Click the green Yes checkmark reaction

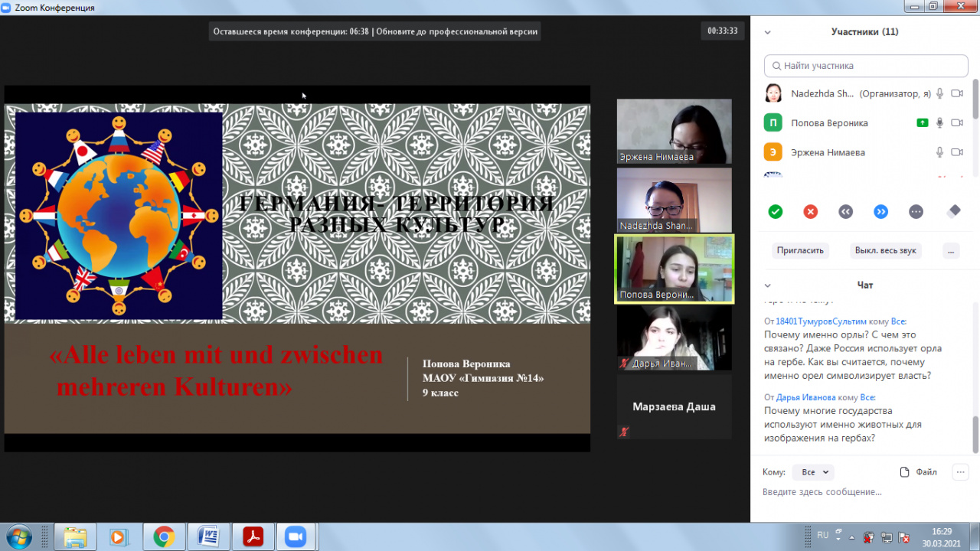pyautogui.click(x=775, y=212)
